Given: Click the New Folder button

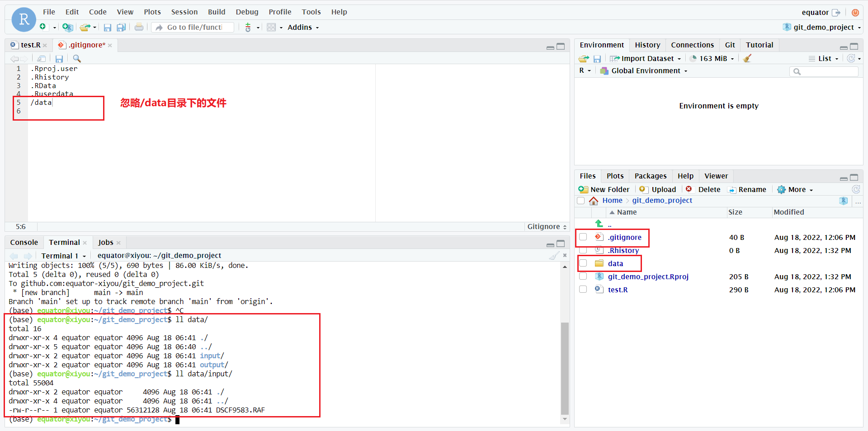Looking at the screenshot, I should pyautogui.click(x=604, y=190).
